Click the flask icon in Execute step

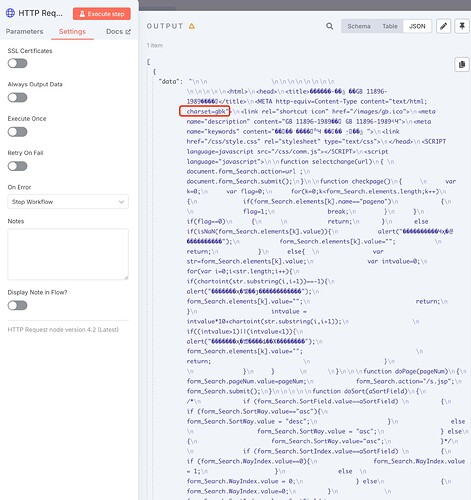[82, 14]
